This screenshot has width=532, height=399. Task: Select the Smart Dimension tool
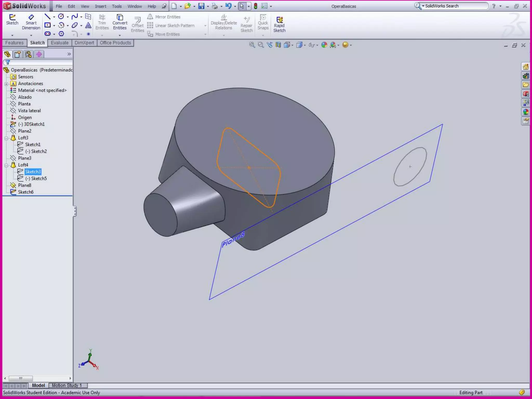(31, 22)
